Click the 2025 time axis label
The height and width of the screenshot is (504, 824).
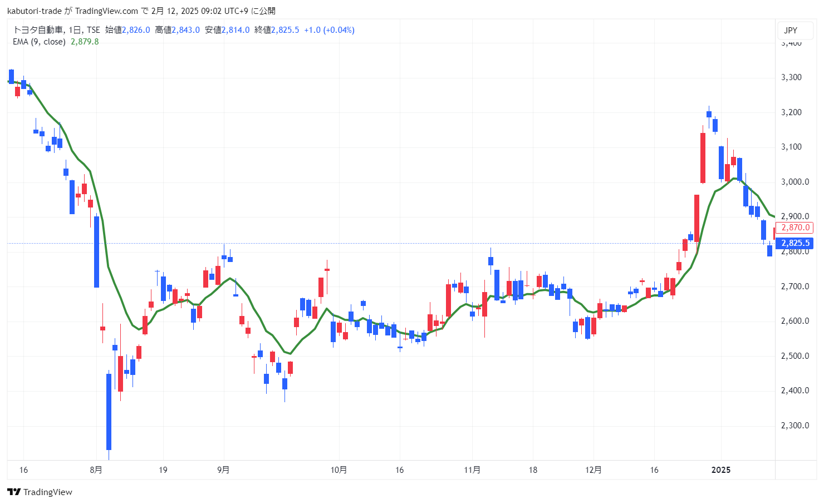pyautogui.click(x=721, y=470)
